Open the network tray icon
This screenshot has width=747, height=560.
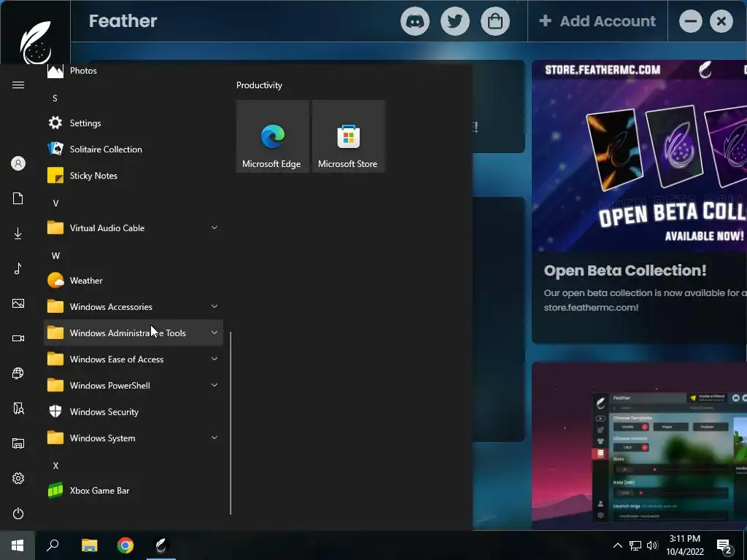(x=635, y=545)
